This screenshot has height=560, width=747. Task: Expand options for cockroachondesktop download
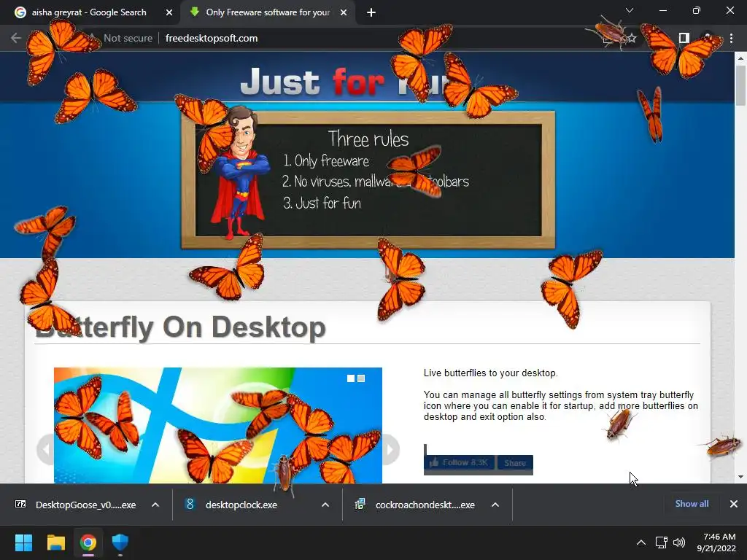[x=495, y=505]
